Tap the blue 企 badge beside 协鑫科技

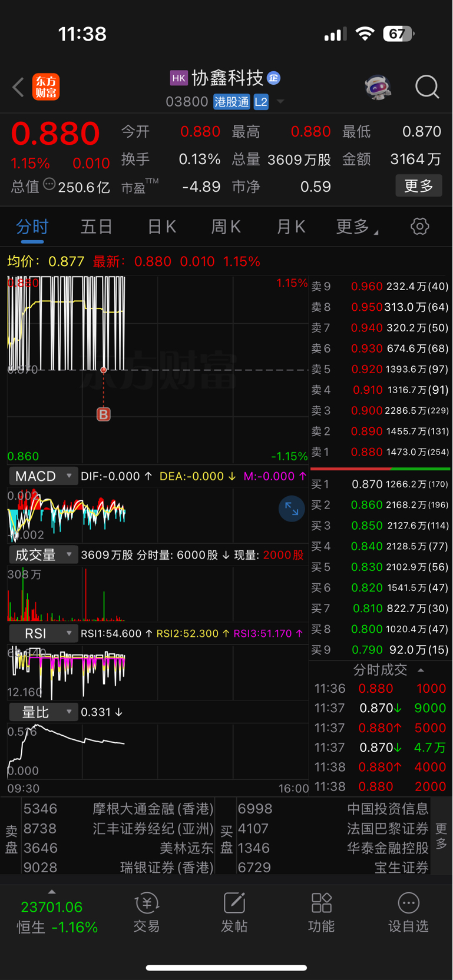273,78
